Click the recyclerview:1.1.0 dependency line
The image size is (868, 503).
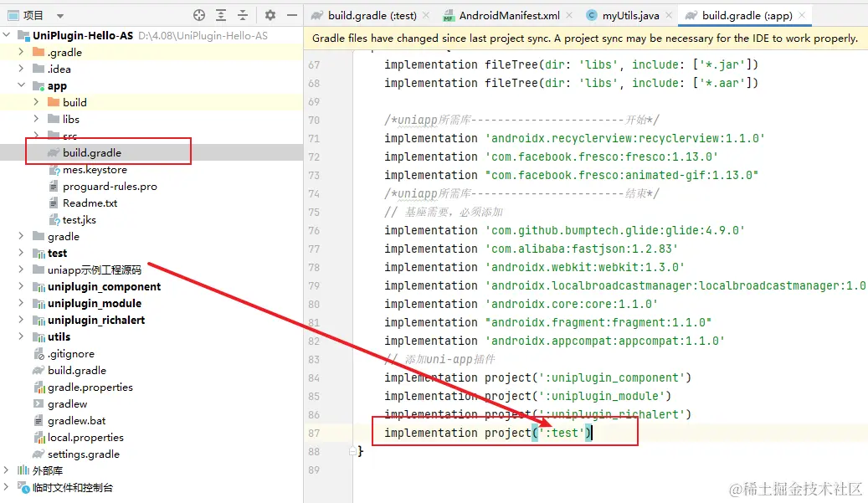[574, 138]
